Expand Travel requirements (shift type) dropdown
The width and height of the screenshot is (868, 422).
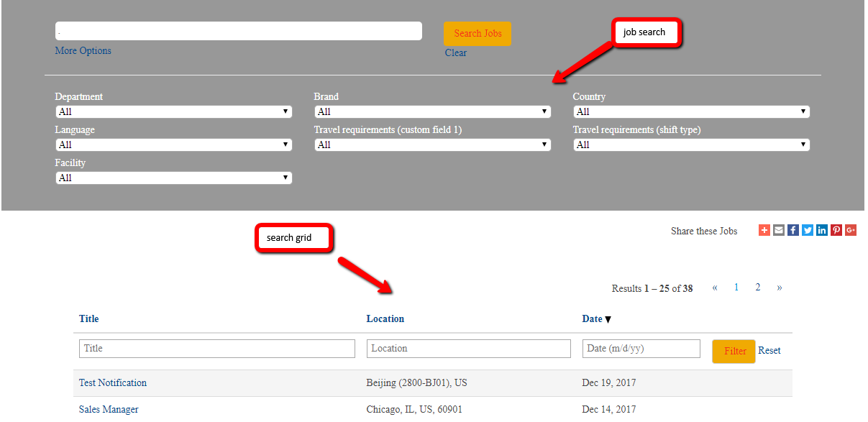[692, 145]
